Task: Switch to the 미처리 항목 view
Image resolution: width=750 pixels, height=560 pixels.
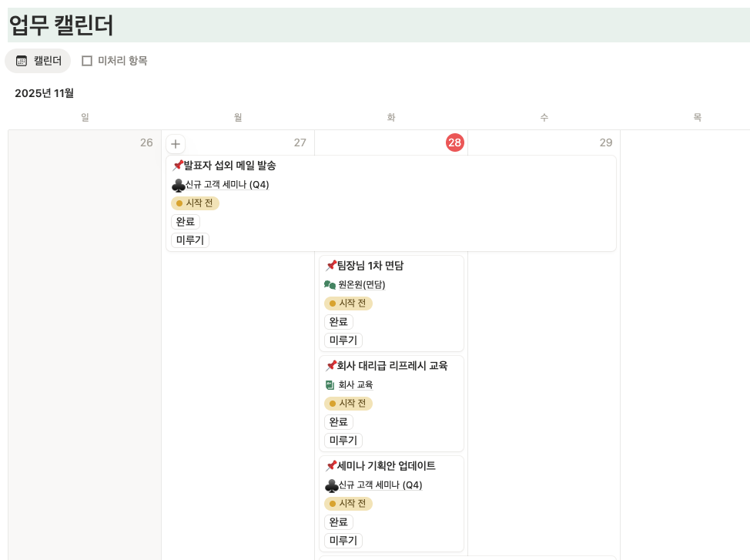Action: click(x=113, y=60)
